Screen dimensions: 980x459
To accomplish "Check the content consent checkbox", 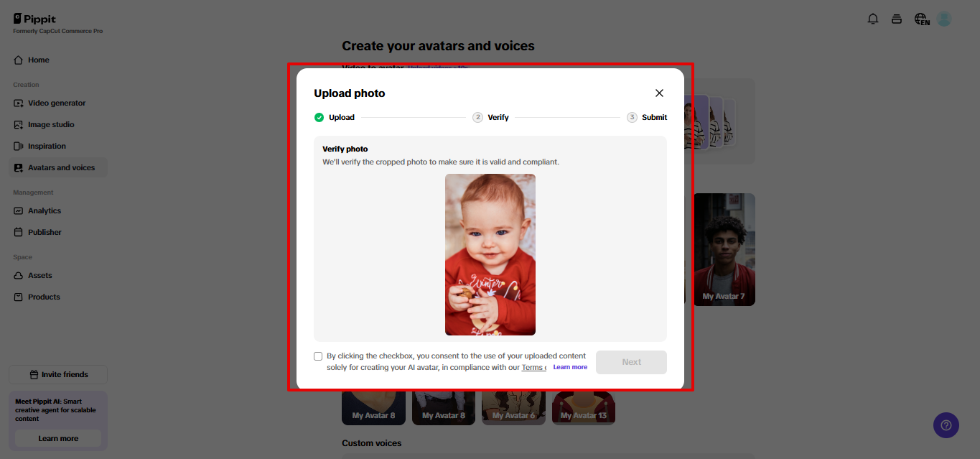I will click(318, 356).
